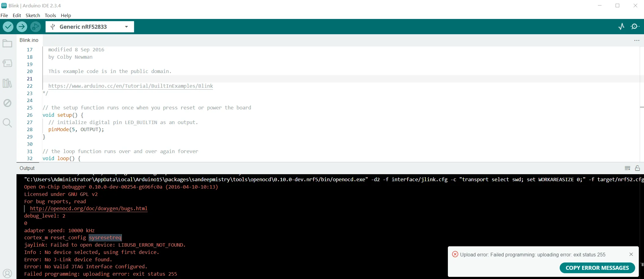Click 'Licensed under GNU GPL v2' line
Viewport: 644px width, 279px height.
coord(61,194)
